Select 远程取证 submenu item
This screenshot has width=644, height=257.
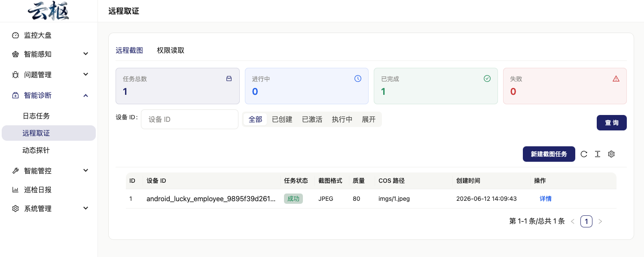pos(49,133)
